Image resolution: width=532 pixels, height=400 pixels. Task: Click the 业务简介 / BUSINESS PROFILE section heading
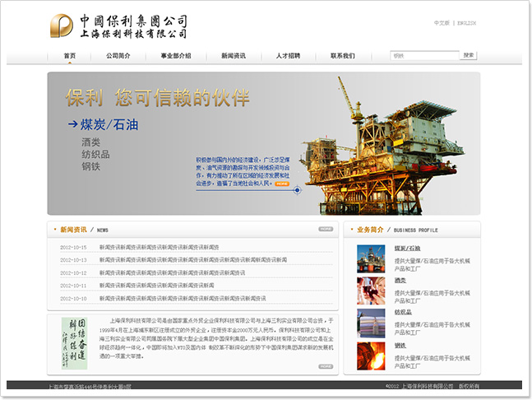(397, 230)
